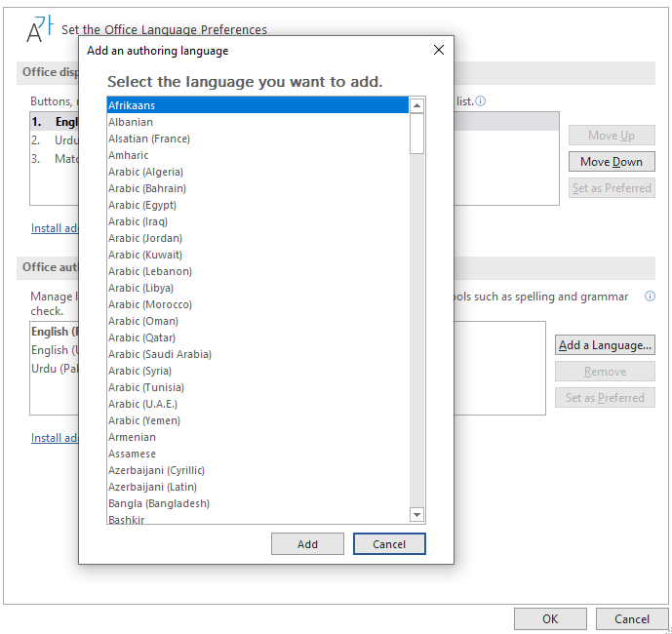Select Arabic (Yemen)

tap(257, 420)
